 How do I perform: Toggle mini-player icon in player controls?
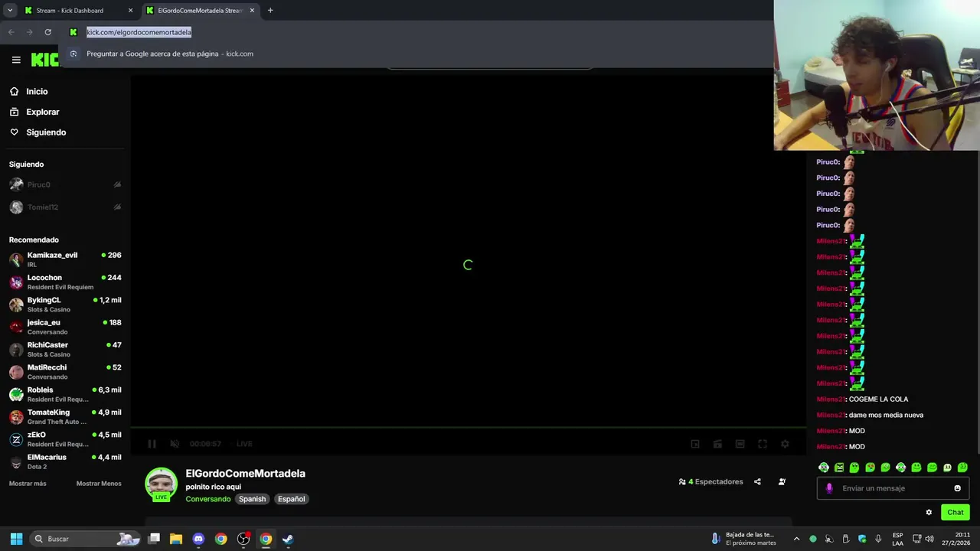point(695,444)
